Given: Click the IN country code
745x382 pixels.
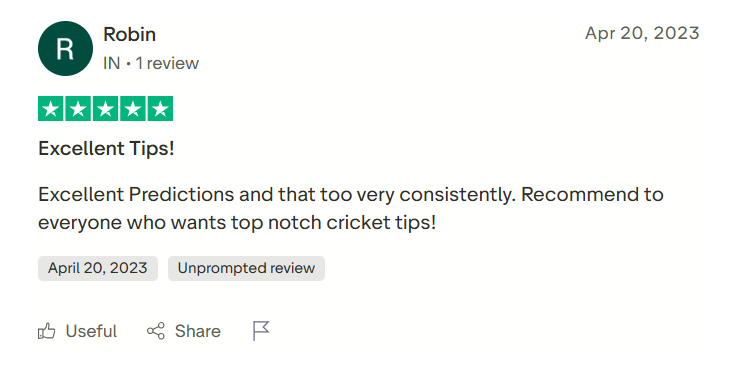Looking at the screenshot, I should point(112,63).
